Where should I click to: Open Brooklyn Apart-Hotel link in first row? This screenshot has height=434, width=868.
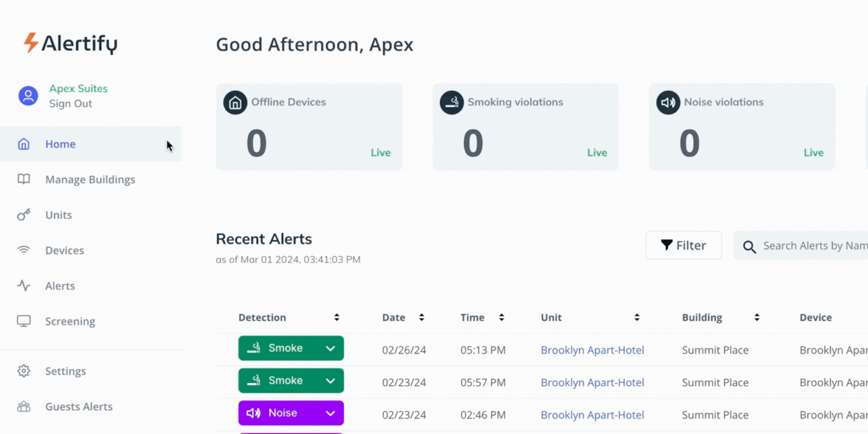(592, 350)
